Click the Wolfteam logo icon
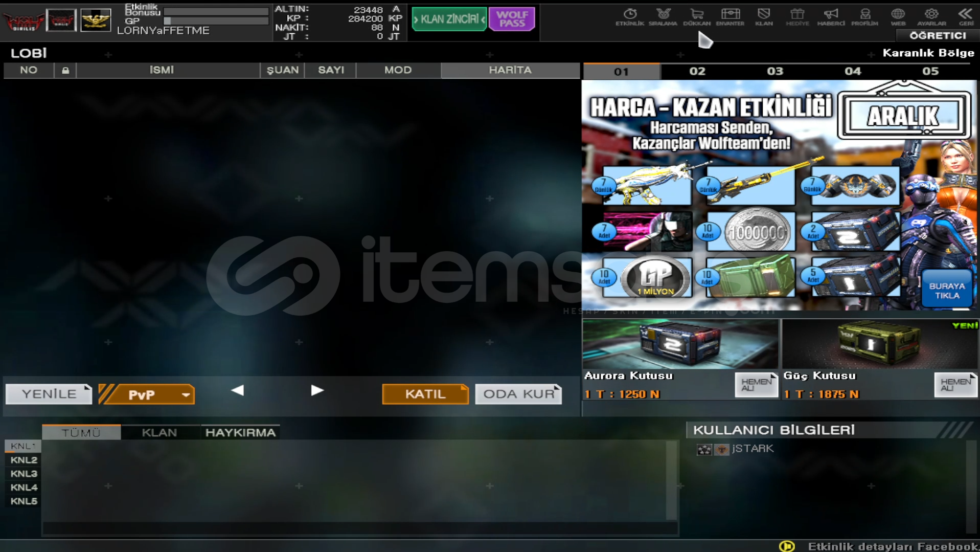This screenshot has width=980, height=552. coord(24,20)
